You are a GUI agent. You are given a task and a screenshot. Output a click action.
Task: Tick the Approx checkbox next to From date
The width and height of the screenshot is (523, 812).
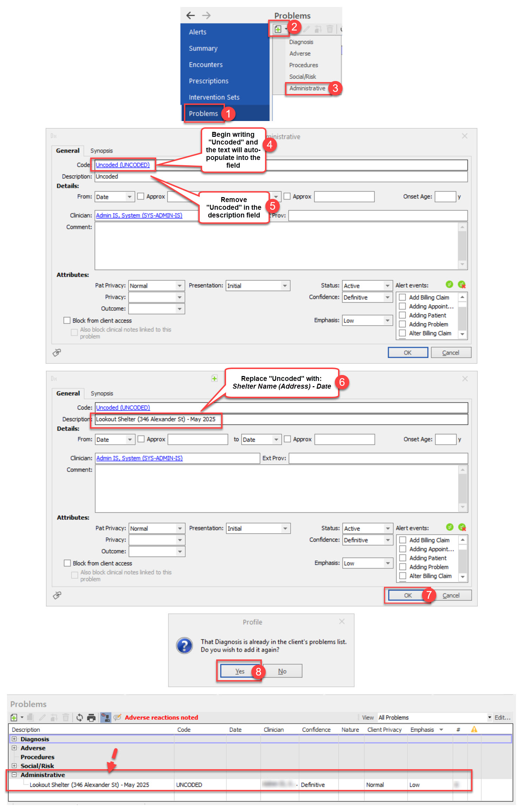(141, 196)
